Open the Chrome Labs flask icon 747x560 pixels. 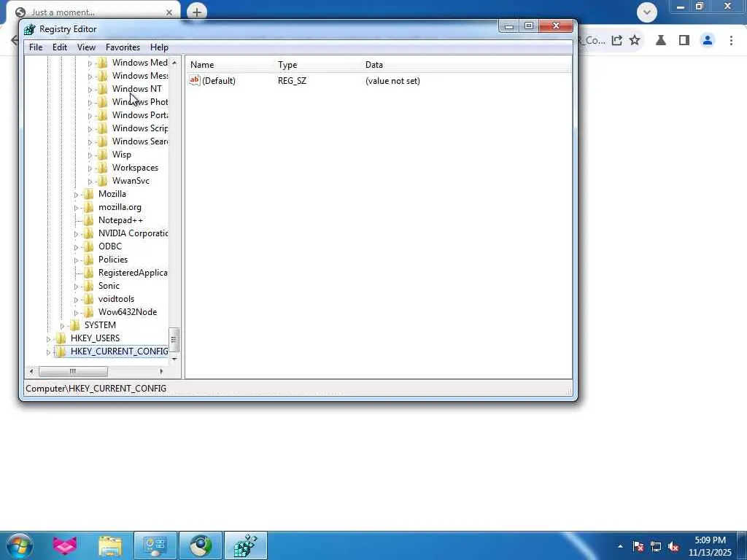[661, 41]
